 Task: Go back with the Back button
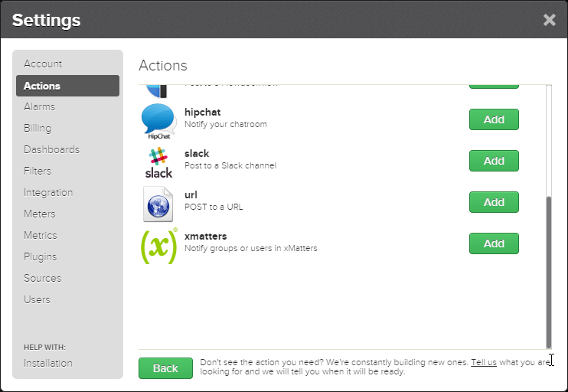click(x=165, y=368)
